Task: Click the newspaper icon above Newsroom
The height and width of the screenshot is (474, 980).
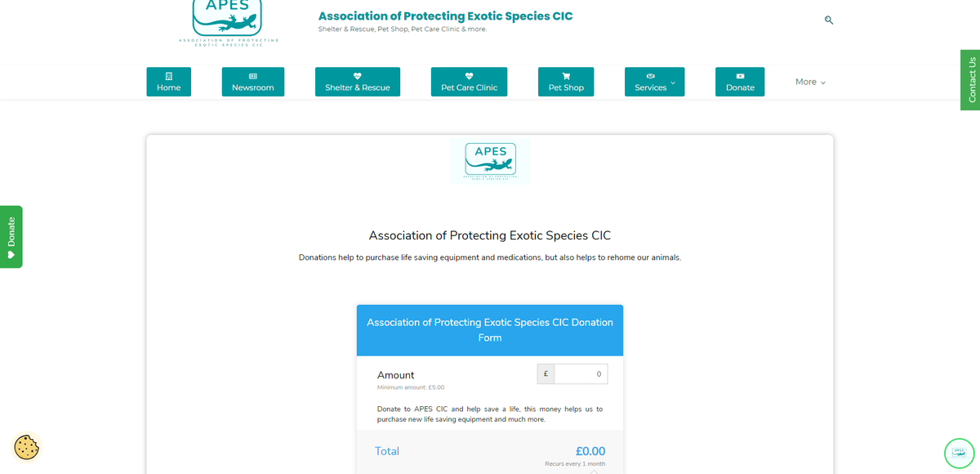Action: 253,76
